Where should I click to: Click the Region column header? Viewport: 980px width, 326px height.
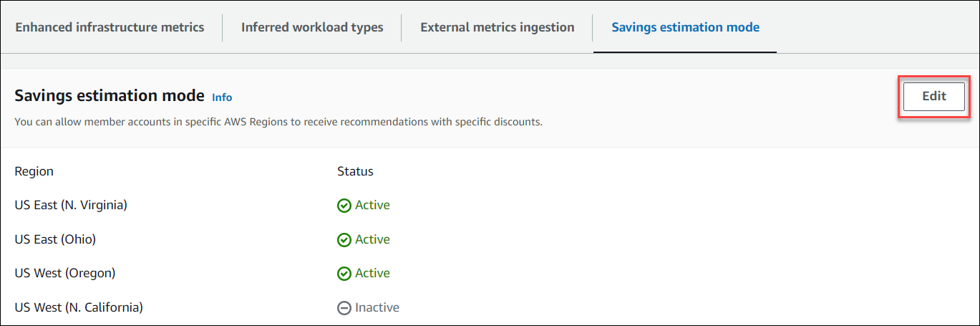(34, 171)
